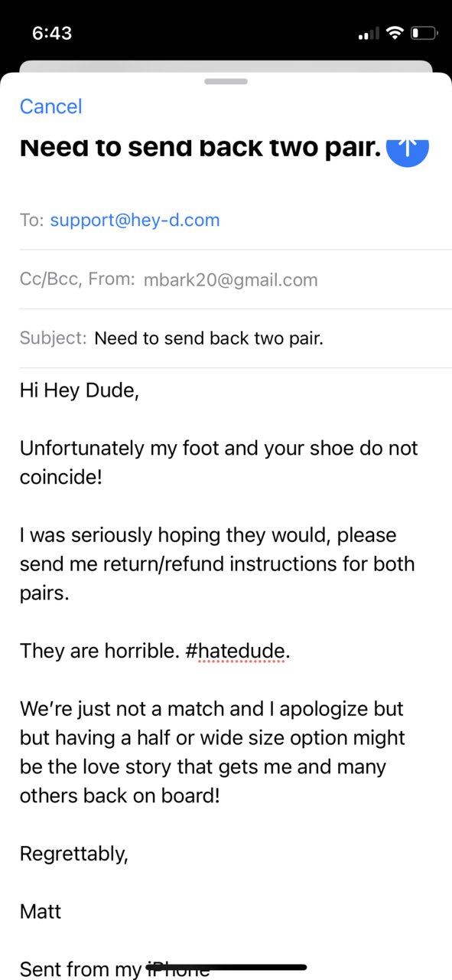This screenshot has height=980, width=452.
Task: Tap the "Sent from my iPhone" signature
Action: (x=115, y=969)
